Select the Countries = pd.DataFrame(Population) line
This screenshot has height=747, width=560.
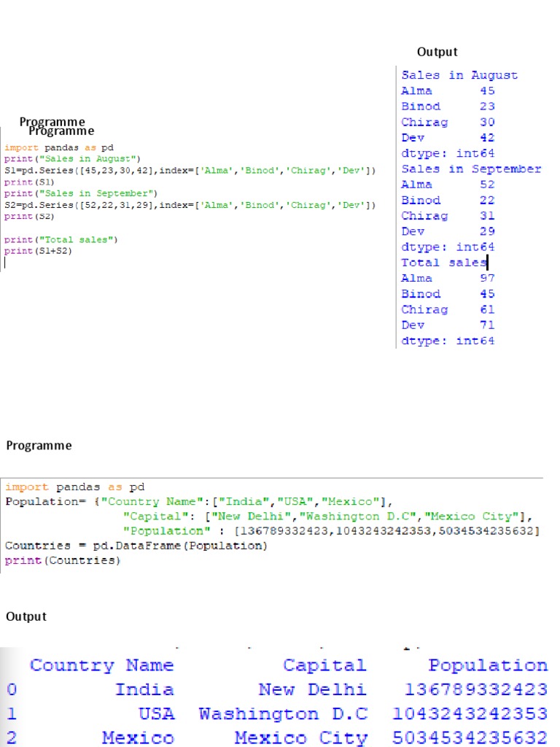tap(136, 546)
